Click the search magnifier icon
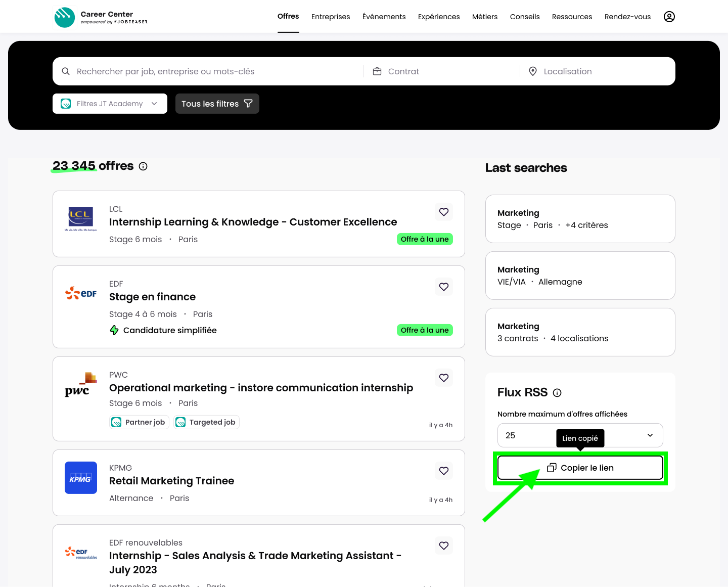 click(x=66, y=71)
